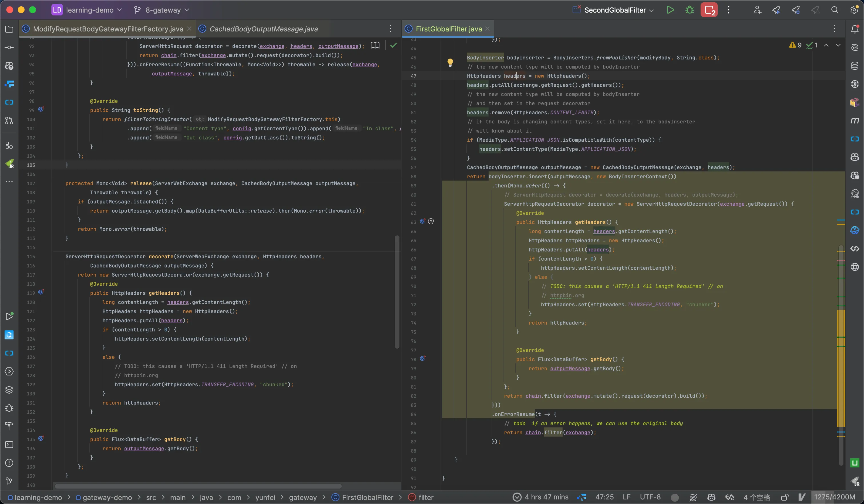The image size is (864, 504).
Task: Click the green inspection checkmark in left editor
Action: click(x=394, y=45)
